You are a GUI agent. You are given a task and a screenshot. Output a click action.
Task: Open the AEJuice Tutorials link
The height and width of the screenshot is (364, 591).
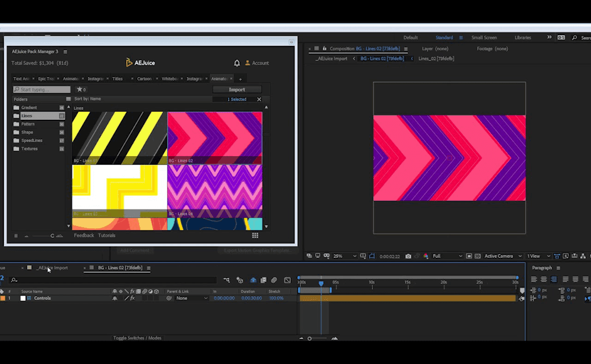coord(107,235)
